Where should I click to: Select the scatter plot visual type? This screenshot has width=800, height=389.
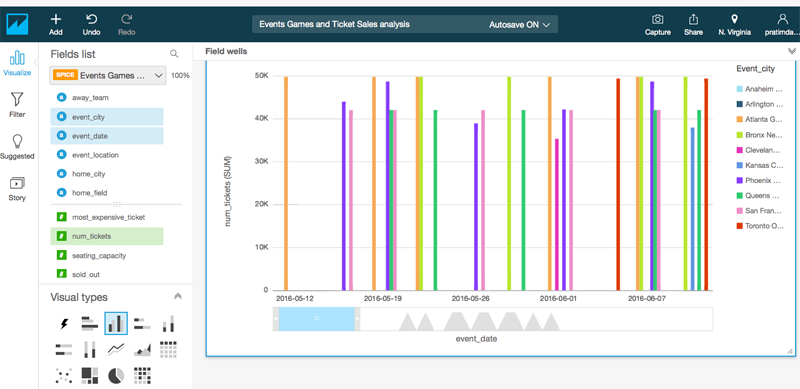(x=64, y=376)
